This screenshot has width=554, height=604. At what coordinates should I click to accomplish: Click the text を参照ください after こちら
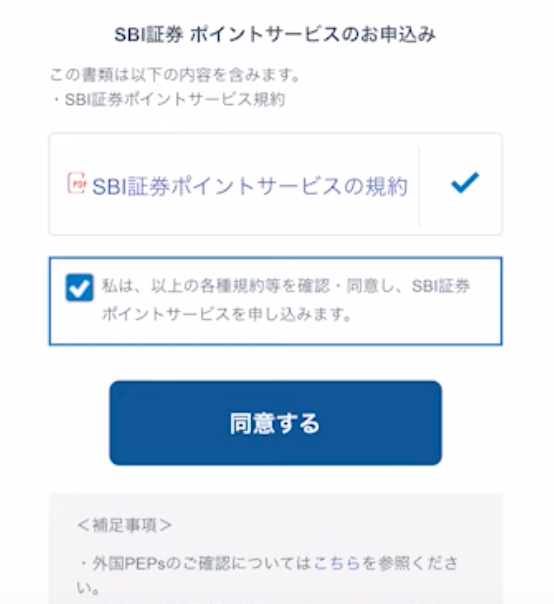click(x=410, y=563)
